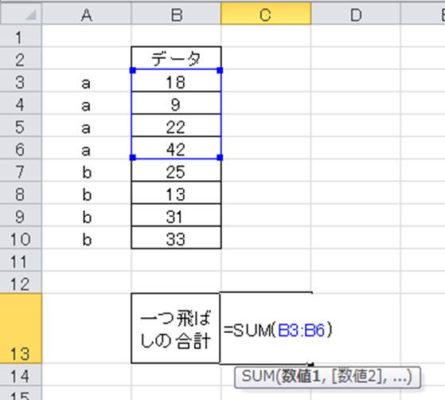The width and height of the screenshot is (445, 400).
Task: Click into the =SUM(B3:B6) formula cell
Action: (266, 328)
